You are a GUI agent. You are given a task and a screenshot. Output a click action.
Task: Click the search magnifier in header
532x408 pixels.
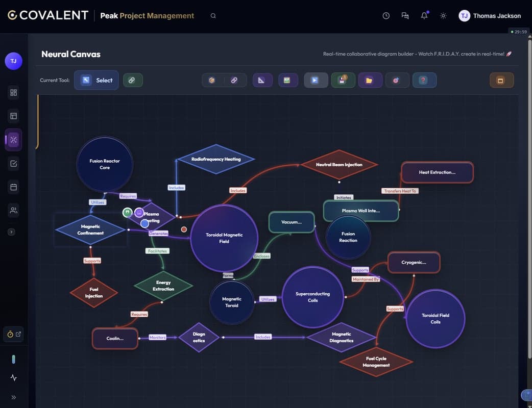click(x=213, y=16)
